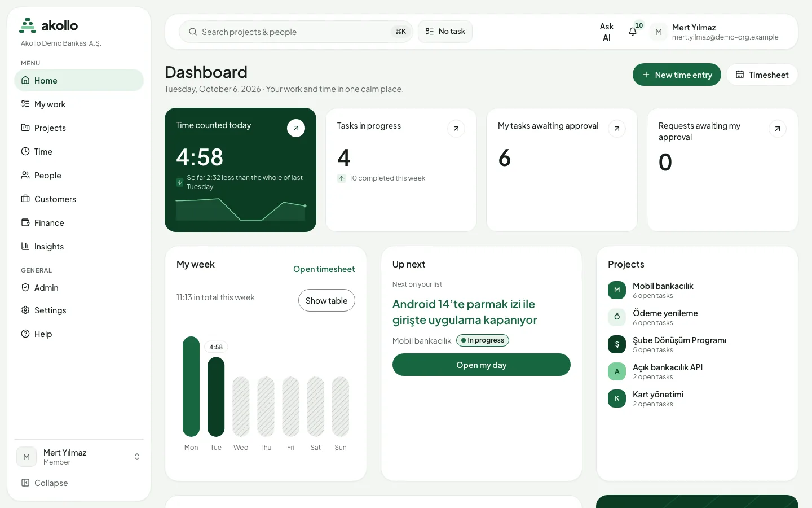Viewport: 812px width, 508px height.
Task: Open My work in sidebar
Action: tap(79, 104)
